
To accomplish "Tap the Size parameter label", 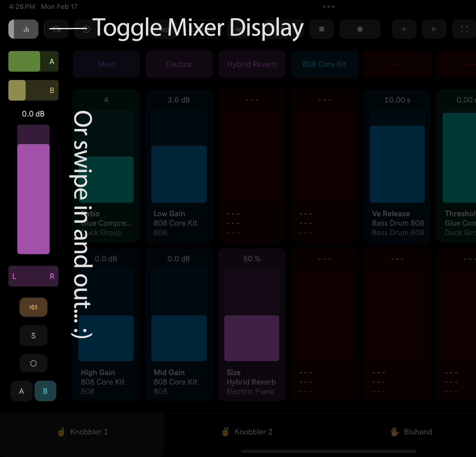I will point(234,372).
